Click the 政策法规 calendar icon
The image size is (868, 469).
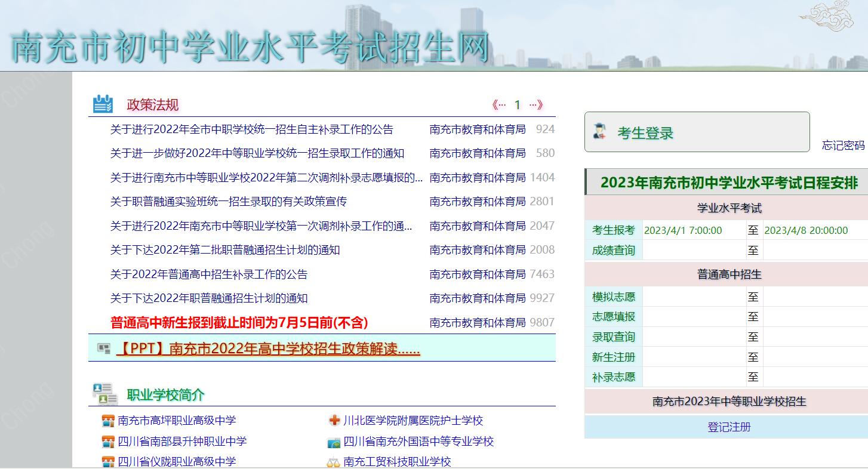pos(103,104)
